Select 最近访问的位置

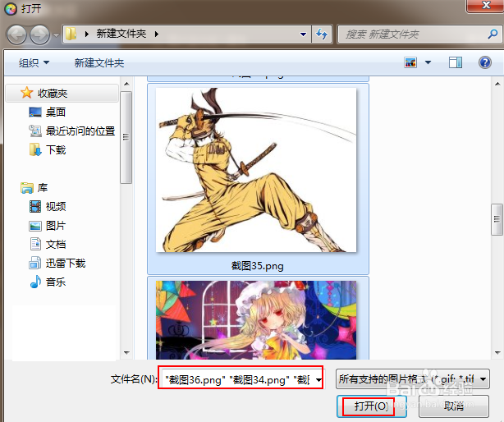coord(80,131)
